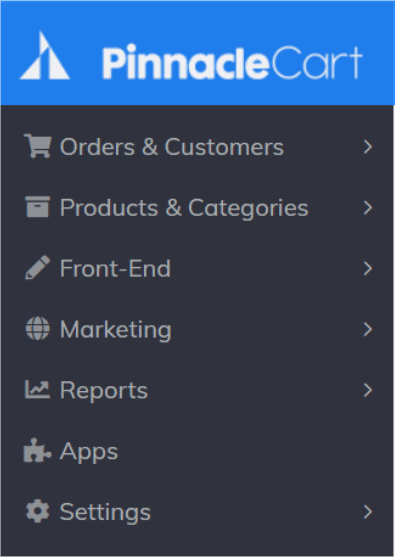Expand Orders & Customers chevron arrow
The image size is (395, 559).
[368, 147]
